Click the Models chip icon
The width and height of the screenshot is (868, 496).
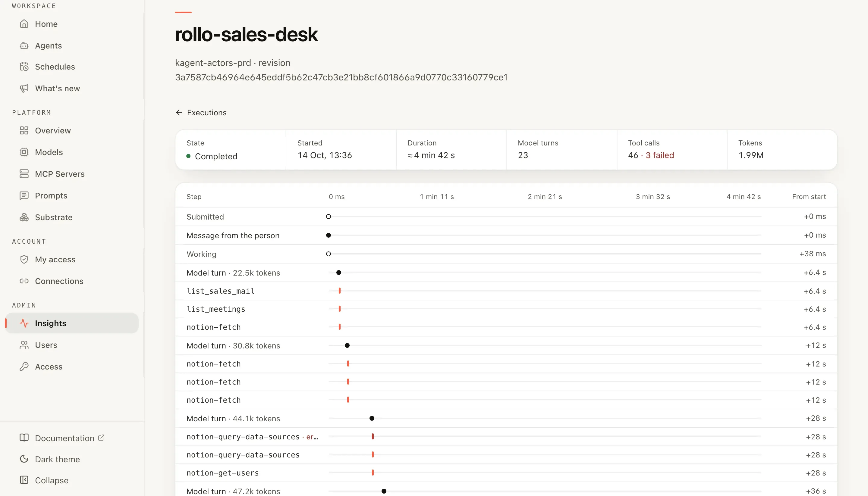[x=24, y=152]
